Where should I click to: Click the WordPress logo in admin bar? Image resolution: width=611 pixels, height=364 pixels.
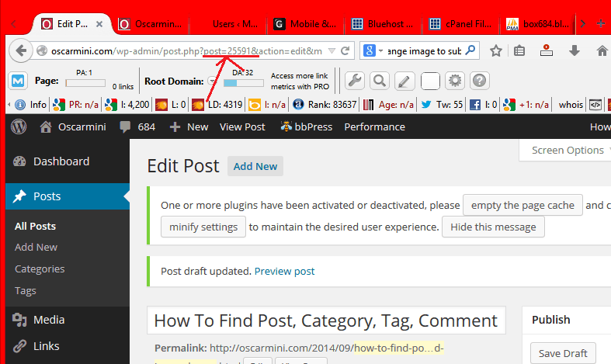(x=19, y=127)
